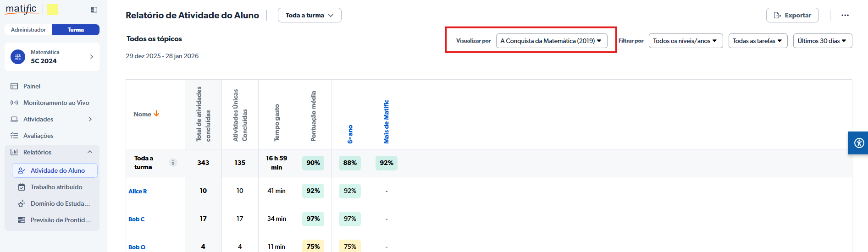Expand Todos os níveis/anos filter
This screenshot has width=868, height=252.
click(x=685, y=41)
